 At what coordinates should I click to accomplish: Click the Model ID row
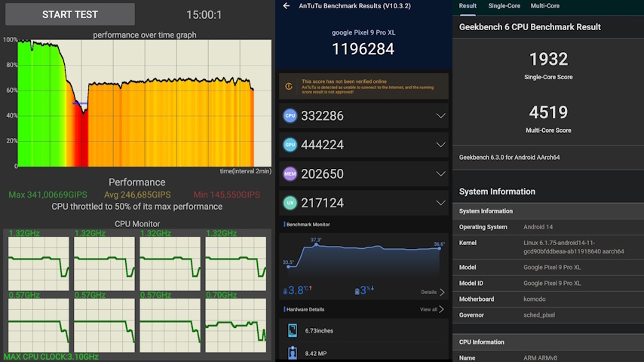[548, 283]
